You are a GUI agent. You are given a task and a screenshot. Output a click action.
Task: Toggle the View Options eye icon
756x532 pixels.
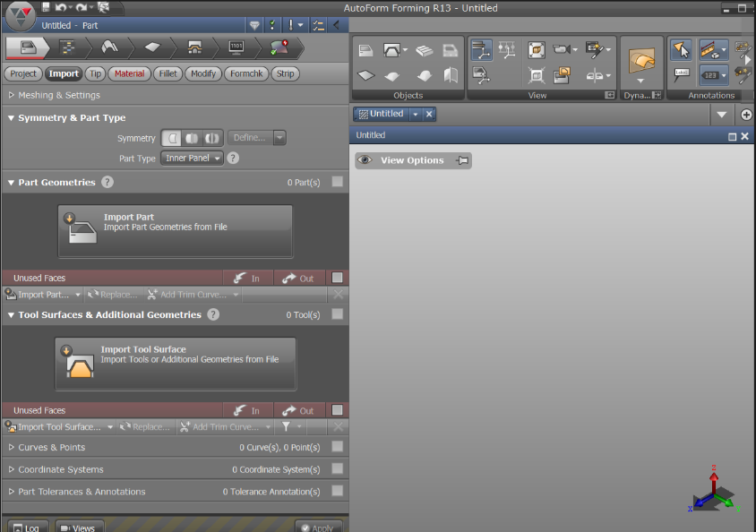pyautogui.click(x=365, y=160)
